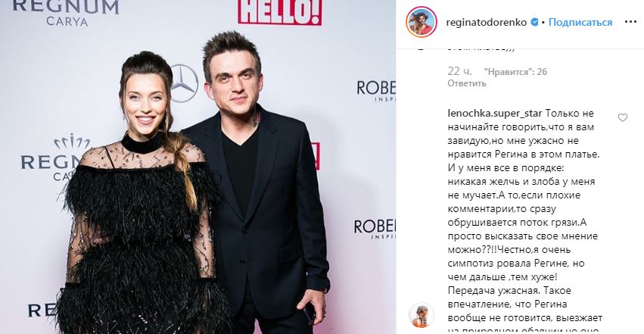Image resolution: width=644 pixels, height=334 pixels.
Task: Follow the account via Подписаться
Action: click(580, 22)
